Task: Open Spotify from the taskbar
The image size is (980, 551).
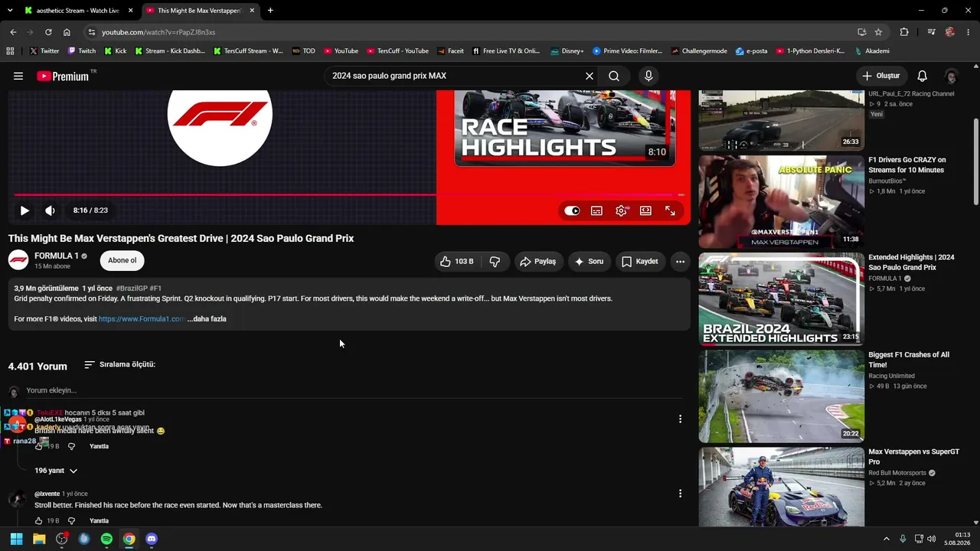Action: [106, 539]
